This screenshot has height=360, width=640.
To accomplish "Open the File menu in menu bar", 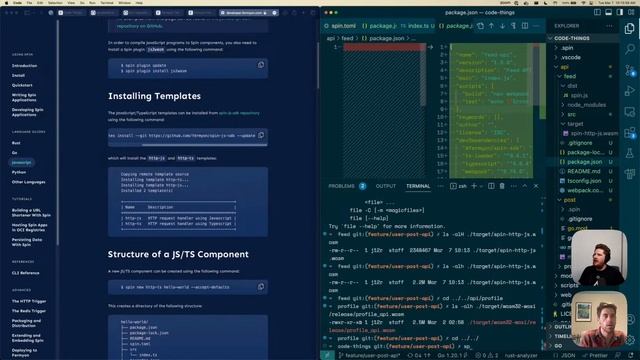I will (x=29, y=2).
